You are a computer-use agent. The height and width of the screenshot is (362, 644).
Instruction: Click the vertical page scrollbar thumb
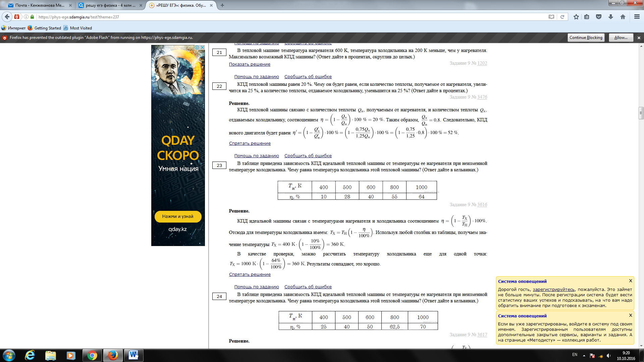coord(641,113)
